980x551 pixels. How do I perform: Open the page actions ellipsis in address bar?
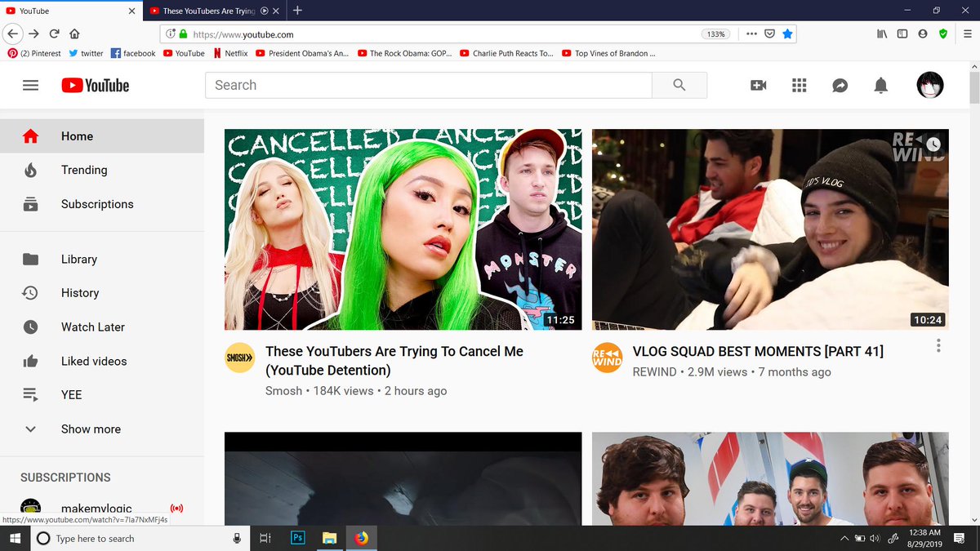[x=751, y=34]
